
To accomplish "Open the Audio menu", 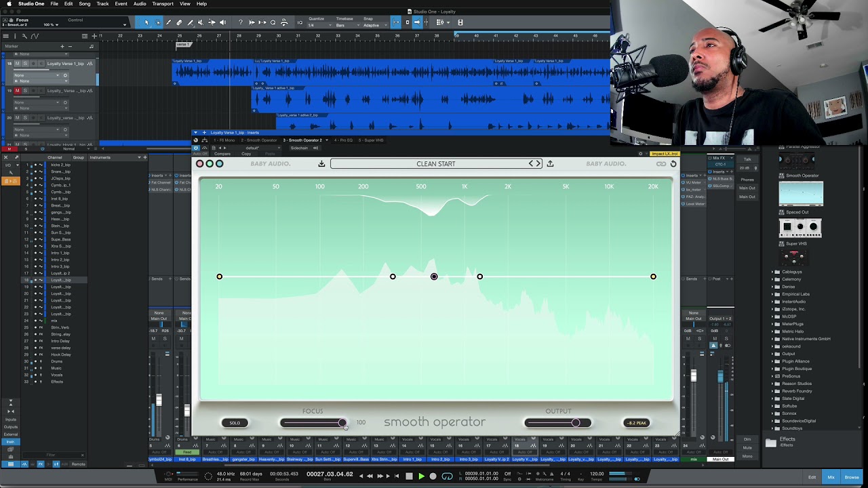I will pos(140,4).
